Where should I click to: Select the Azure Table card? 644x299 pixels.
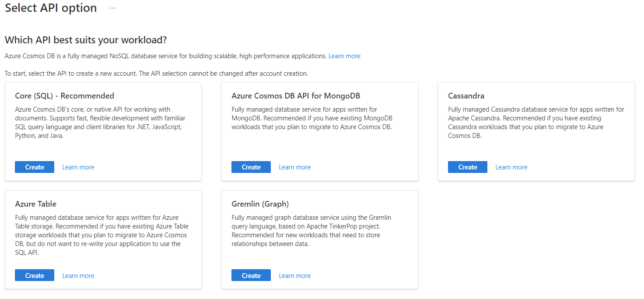(103, 240)
